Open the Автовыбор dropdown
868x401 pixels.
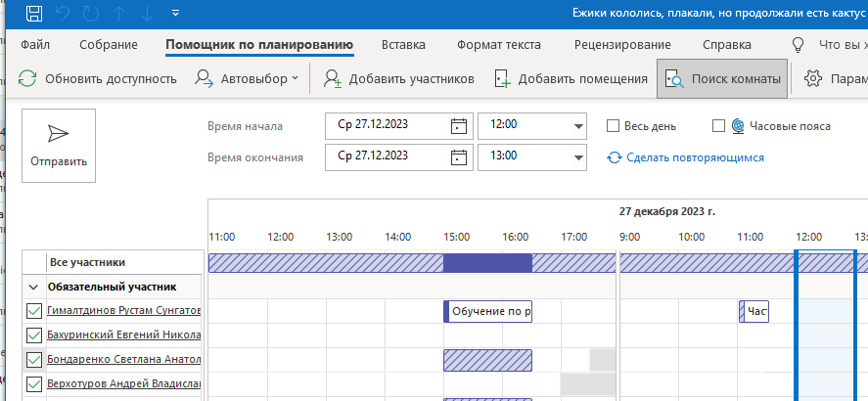click(x=247, y=78)
